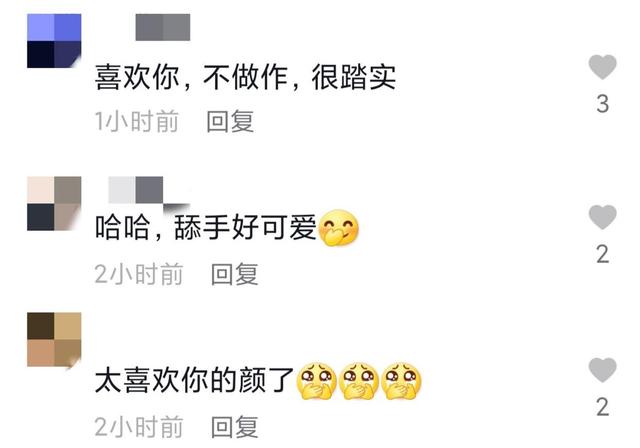Open the beige and gray avatar's profile
This screenshot has width=640, height=448.
click(x=54, y=204)
